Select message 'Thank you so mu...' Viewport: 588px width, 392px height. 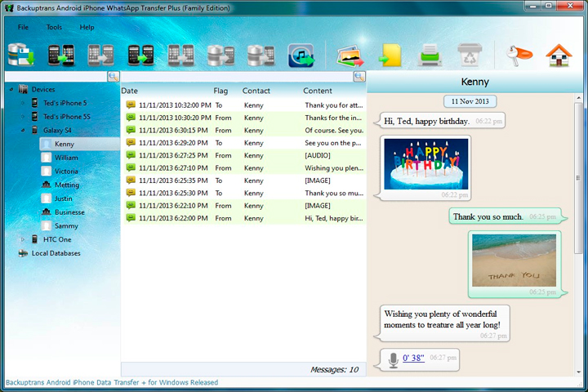(x=245, y=194)
